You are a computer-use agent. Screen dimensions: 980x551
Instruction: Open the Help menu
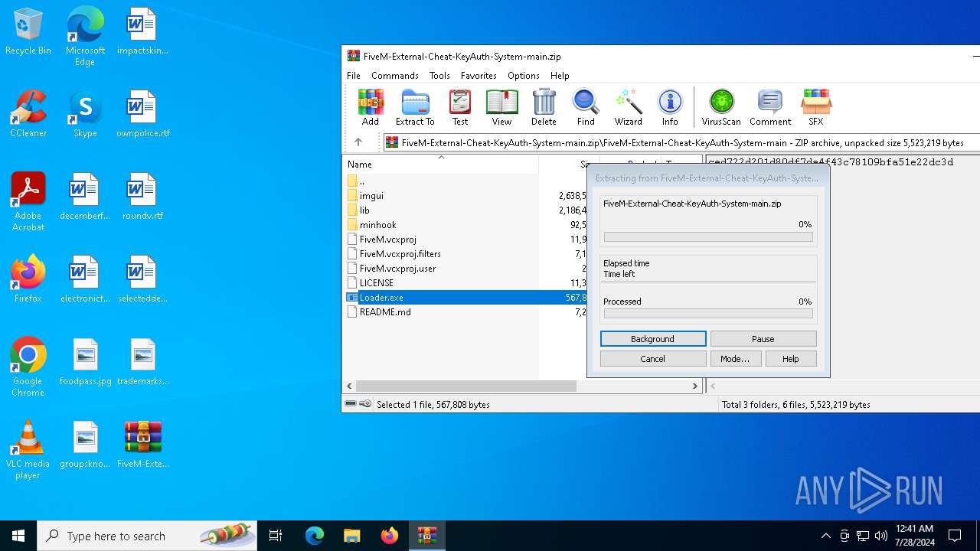tap(560, 76)
